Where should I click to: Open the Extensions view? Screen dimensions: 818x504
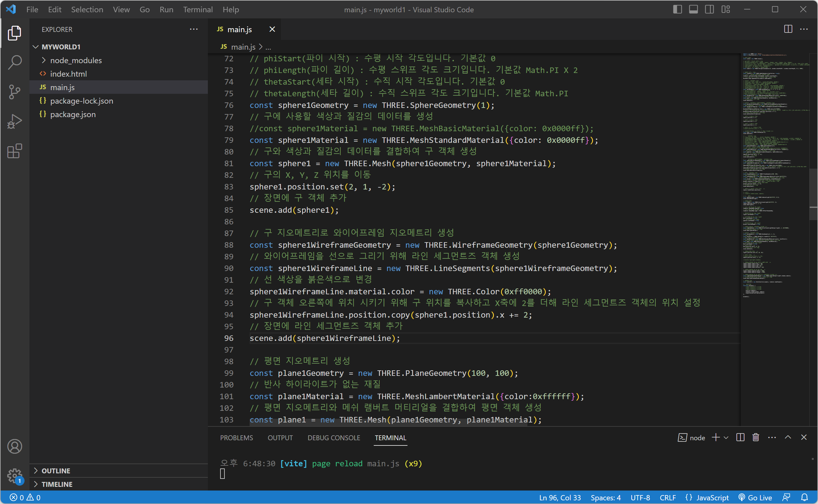(15, 151)
